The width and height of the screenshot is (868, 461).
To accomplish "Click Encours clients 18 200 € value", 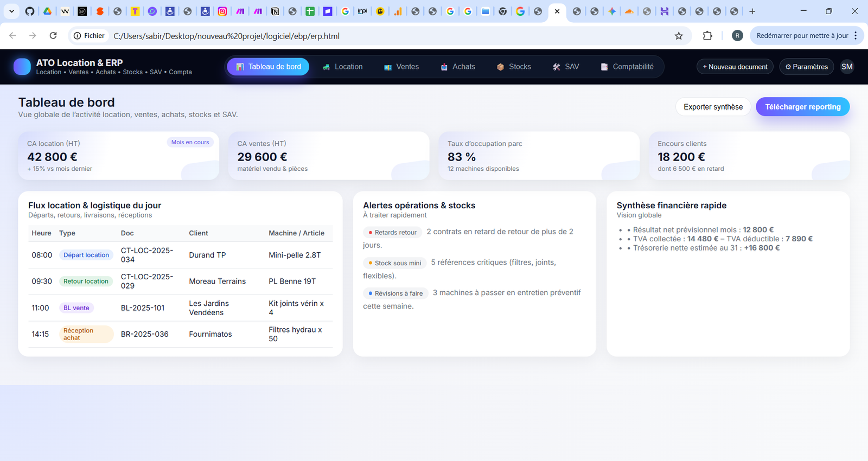I will tap(681, 157).
